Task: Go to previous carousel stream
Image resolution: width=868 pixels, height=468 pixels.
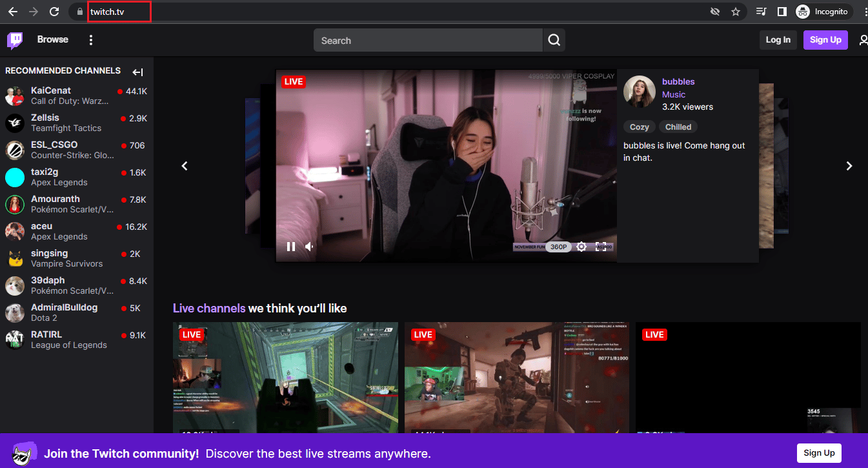Action: 185,166
